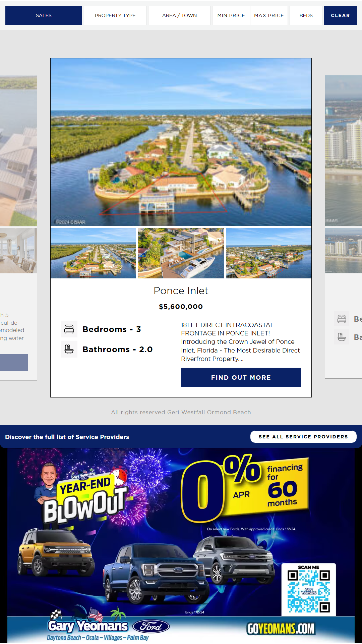The height and width of the screenshot is (644, 362).
Task: Click the bathtub icon beside Bathrooms
Action: (69, 349)
